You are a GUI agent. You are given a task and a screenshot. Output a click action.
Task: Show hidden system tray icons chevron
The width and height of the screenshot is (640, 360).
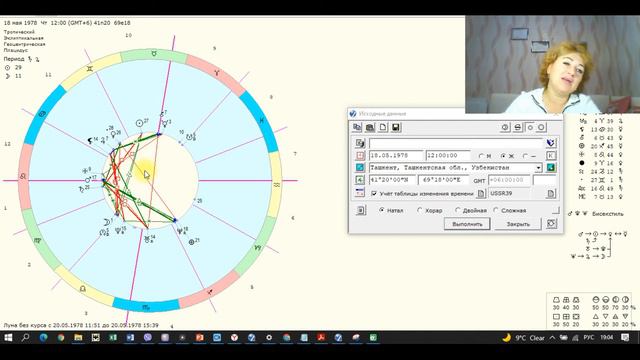(x=552, y=338)
